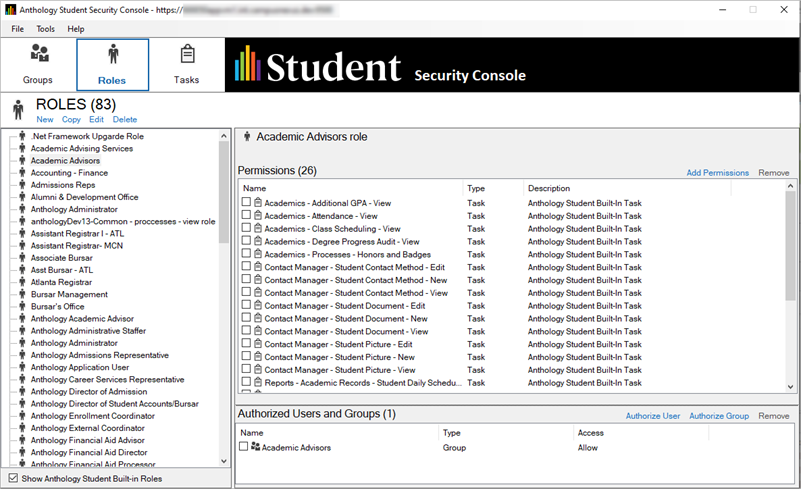This screenshot has width=801, height=489.
Task: Click person icon in Academic Advisors role header
Action: pyautogui.click(x=247, y=136)
